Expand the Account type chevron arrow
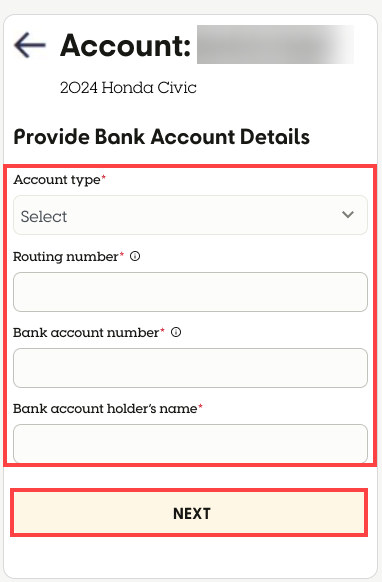382x582 pixels. point(348,215)
